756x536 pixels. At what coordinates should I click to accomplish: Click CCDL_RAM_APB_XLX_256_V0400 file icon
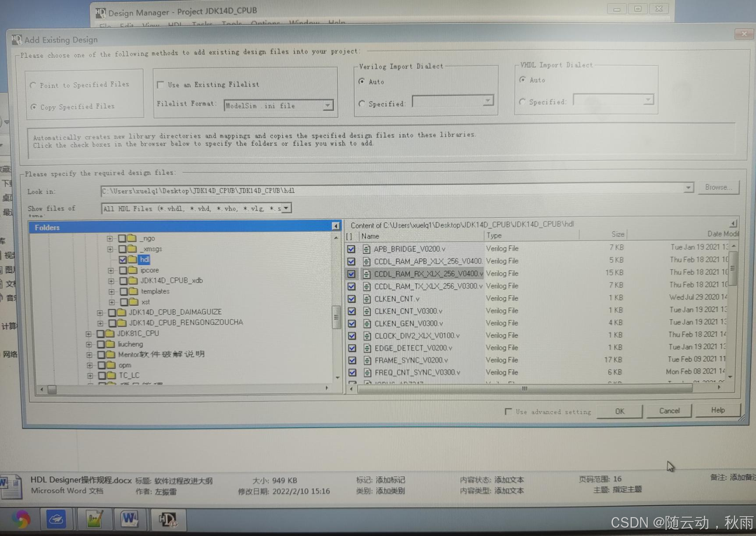click(x=366, y=262)
